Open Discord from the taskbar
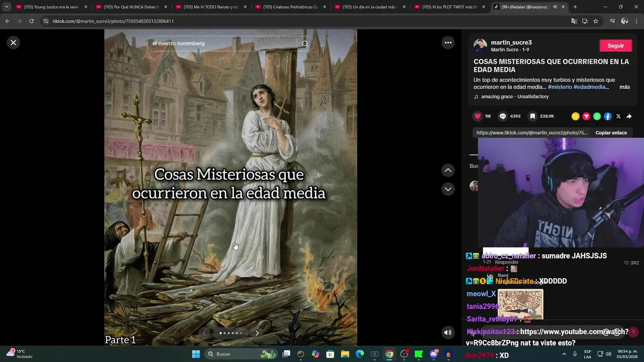Viewport: 644px width, 362px height. click(434, 354)
